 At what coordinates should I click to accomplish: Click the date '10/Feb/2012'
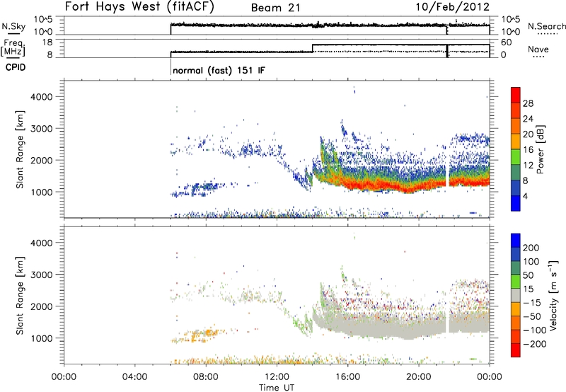point(453,7)
